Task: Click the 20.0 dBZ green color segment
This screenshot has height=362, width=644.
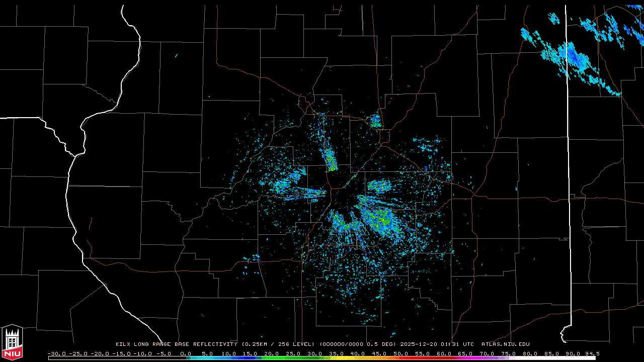Action: (x=268, y=358)
